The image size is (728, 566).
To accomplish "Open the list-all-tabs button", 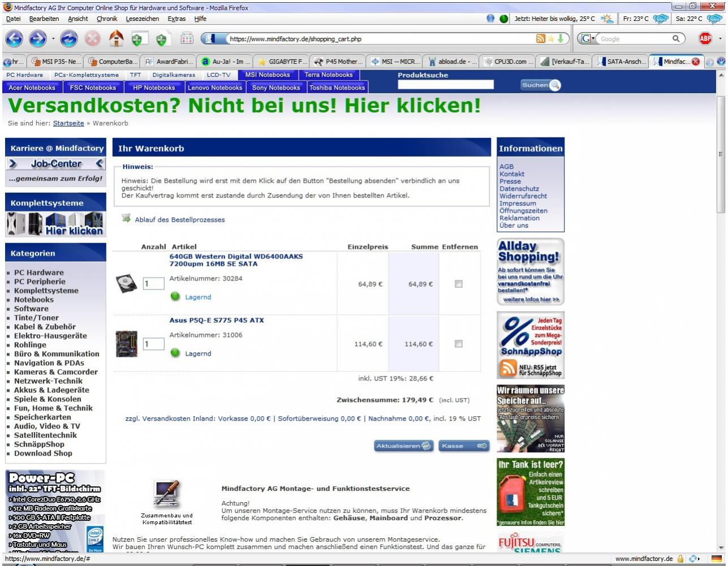I will coord(722,62).
